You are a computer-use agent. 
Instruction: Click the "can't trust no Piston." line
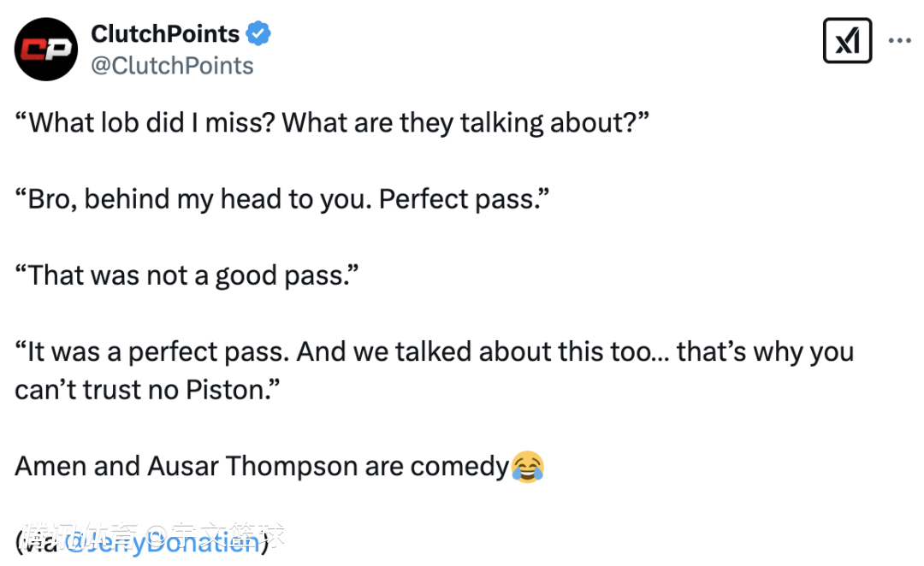pyautogui.click(x=147, y=390)
